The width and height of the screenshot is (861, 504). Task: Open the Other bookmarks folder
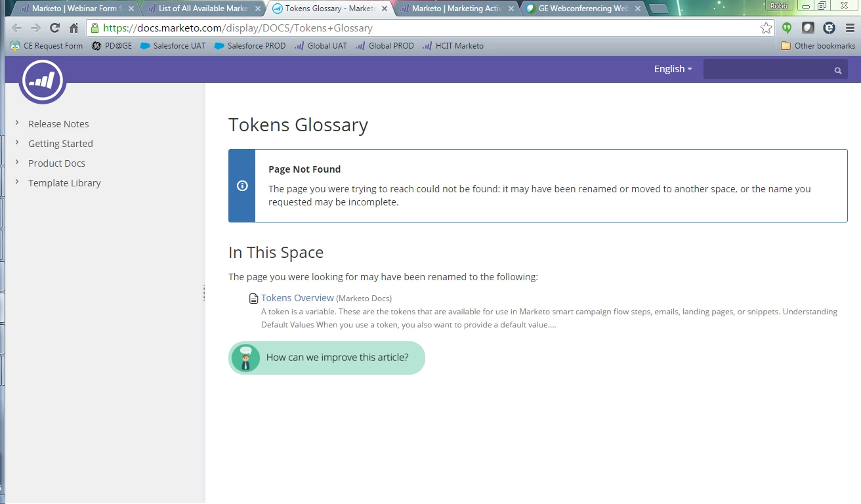click(818, 46)
